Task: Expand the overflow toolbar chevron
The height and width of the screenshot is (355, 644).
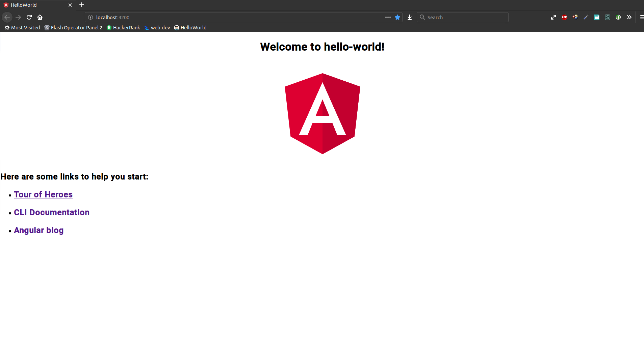Action: click(629, 17)
